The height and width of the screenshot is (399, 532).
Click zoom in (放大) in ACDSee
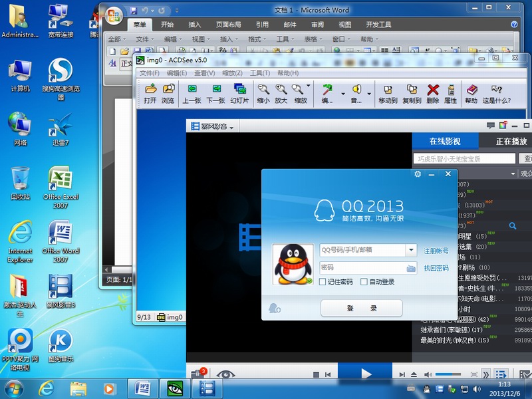(x=281, y=93)
